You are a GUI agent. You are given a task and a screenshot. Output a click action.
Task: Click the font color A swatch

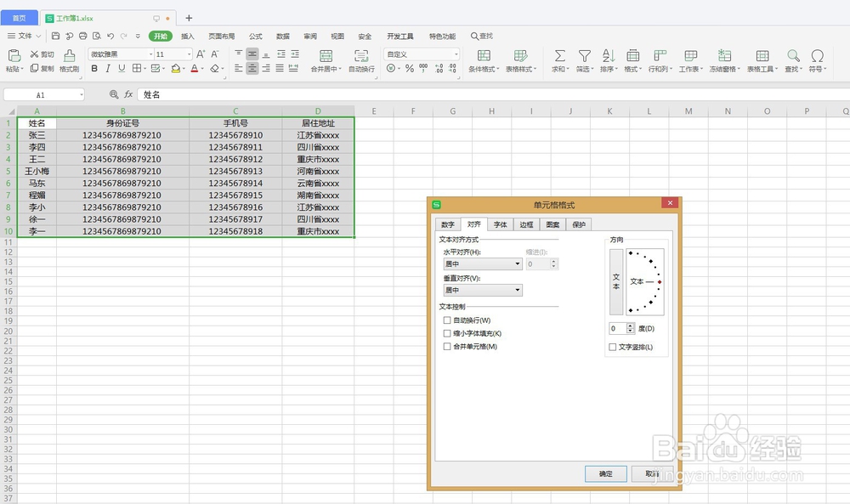[x=194, y=68]
